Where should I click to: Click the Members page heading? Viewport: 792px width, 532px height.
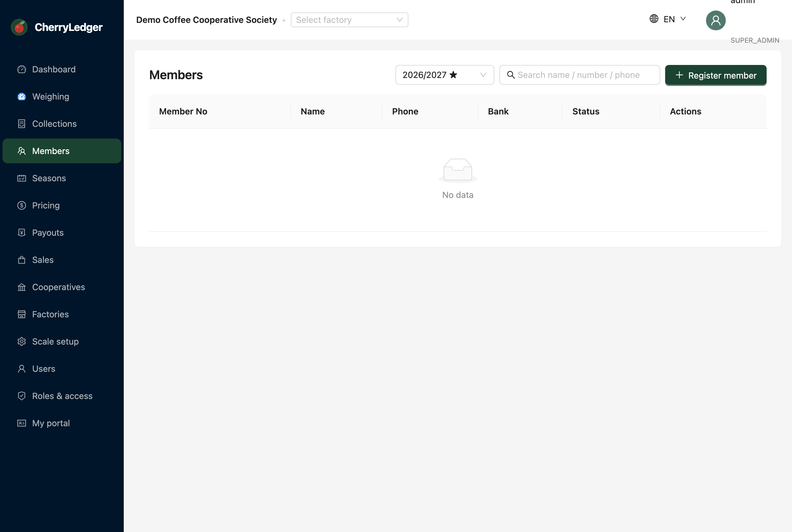click(x=176, y=75)
